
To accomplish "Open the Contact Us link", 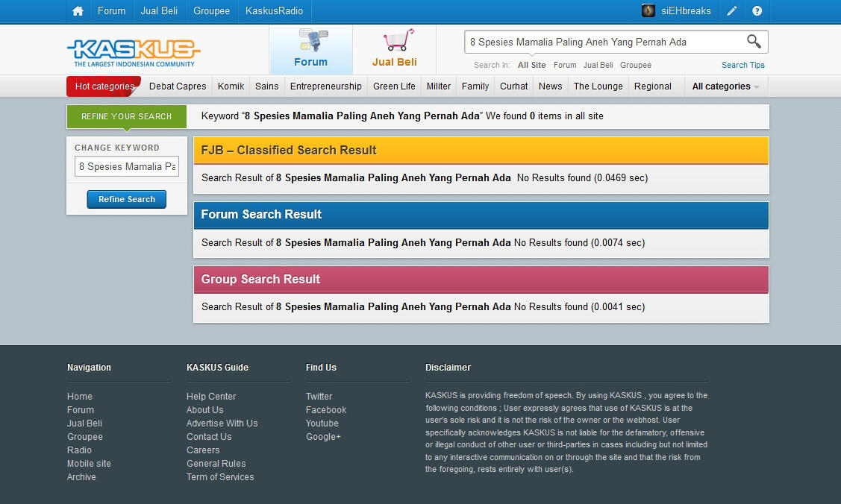I will [209, 436].
